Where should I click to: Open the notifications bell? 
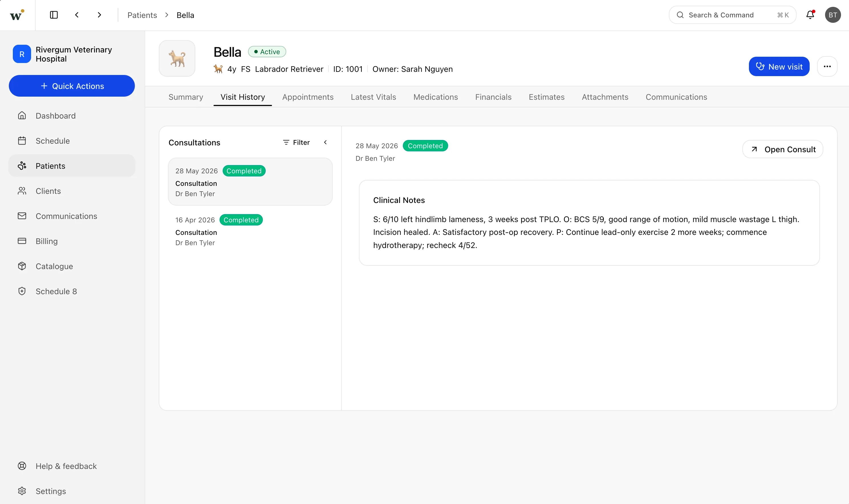click(810, 15)
